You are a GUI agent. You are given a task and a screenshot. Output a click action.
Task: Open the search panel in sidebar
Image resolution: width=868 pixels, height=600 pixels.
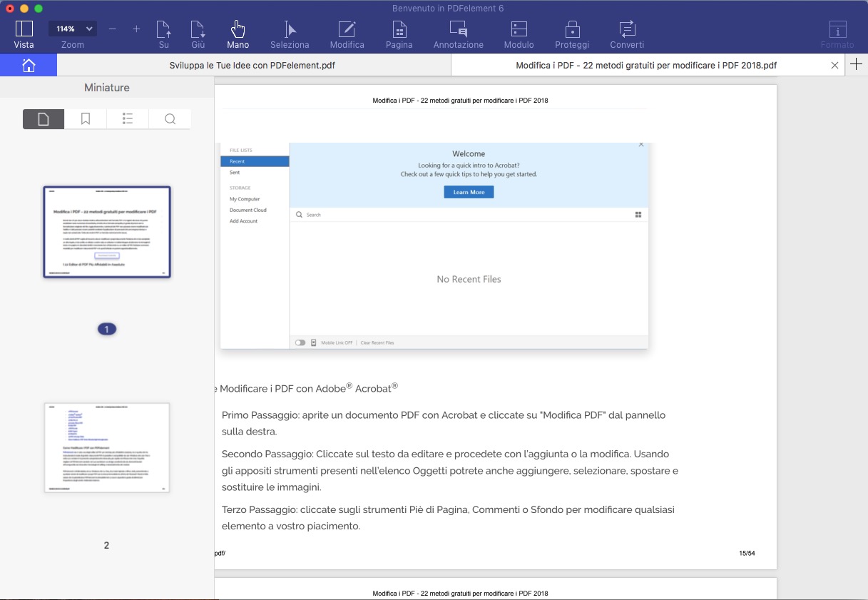point(170,119)
